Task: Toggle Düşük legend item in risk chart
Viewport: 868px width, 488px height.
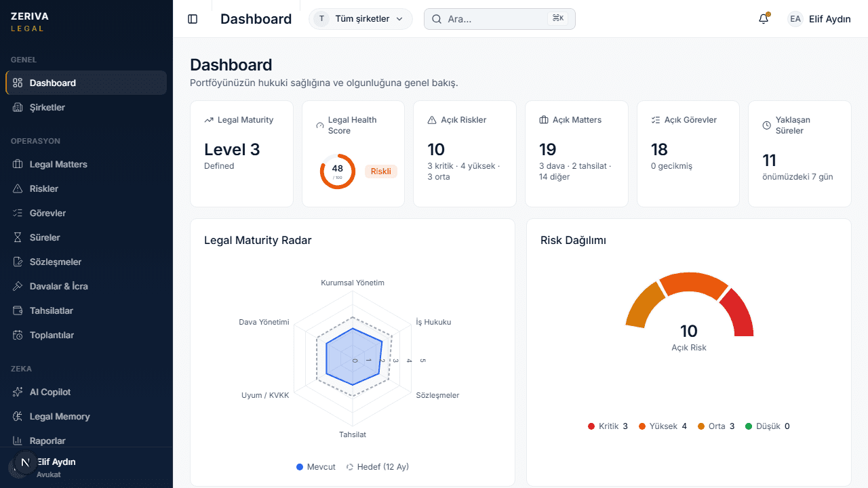Action: (x=767, y=426)
